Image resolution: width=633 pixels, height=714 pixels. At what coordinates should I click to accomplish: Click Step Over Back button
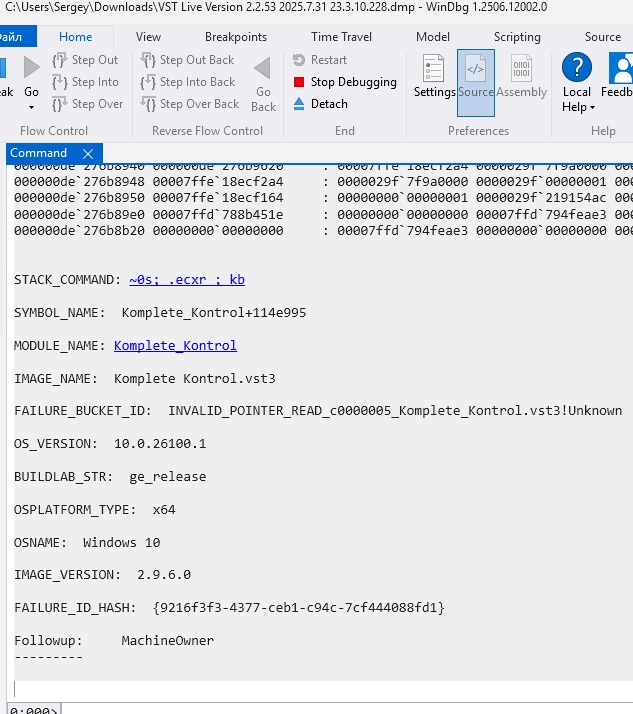(x=189, y=104)
